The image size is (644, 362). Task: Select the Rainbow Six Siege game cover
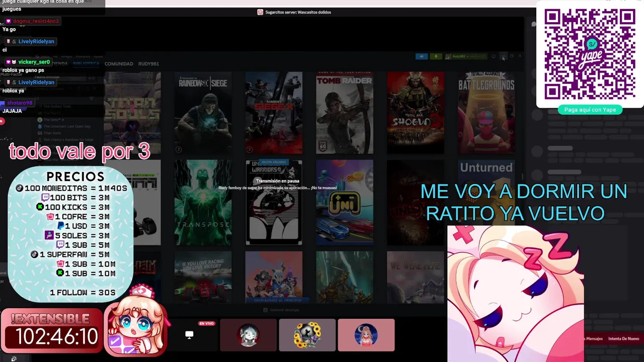(203, 113)
